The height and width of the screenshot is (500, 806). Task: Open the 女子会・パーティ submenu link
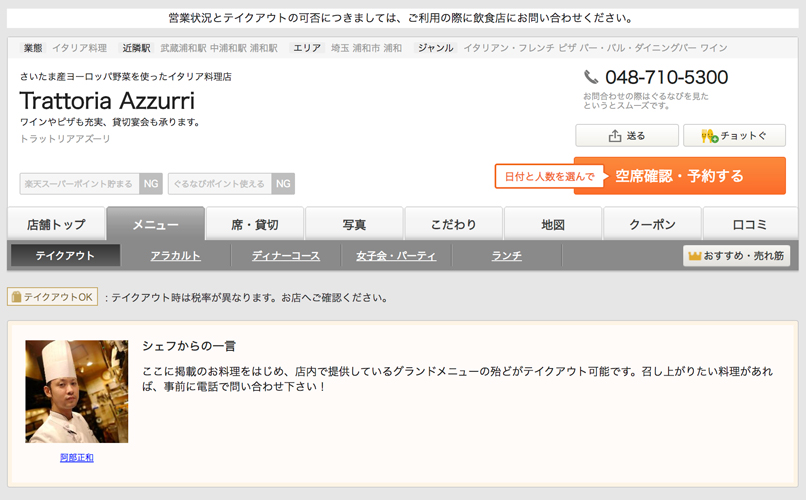click(x=396, y=255)
